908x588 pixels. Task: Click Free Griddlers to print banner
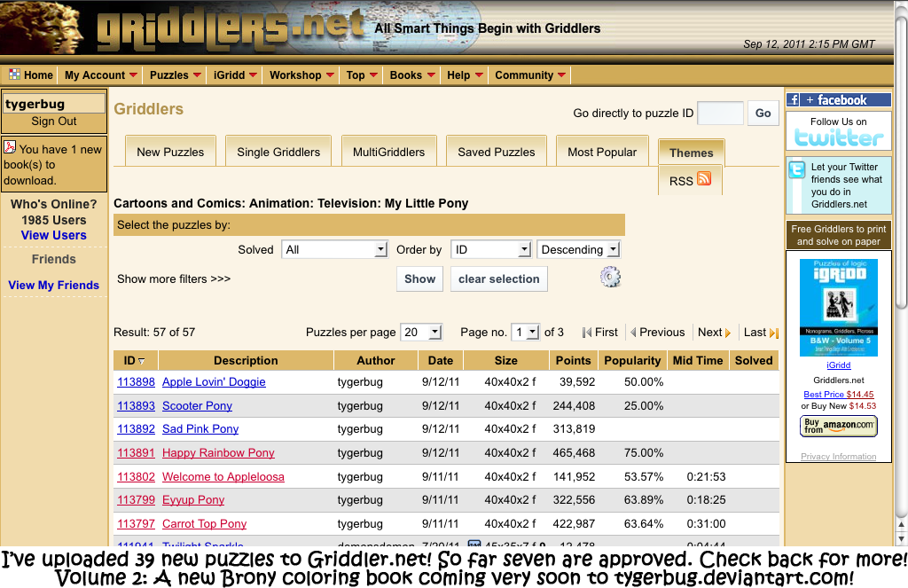[x=839, y=235]
